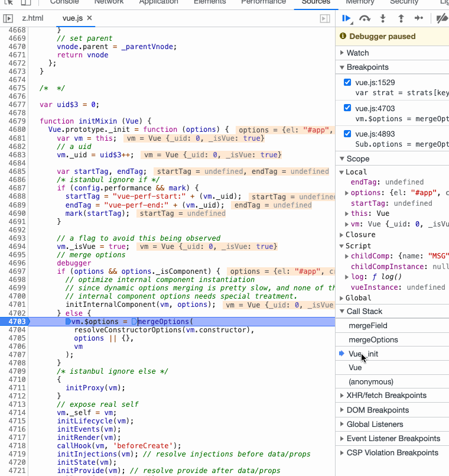Click 'Debugger paused' banner text

(382, 37)
